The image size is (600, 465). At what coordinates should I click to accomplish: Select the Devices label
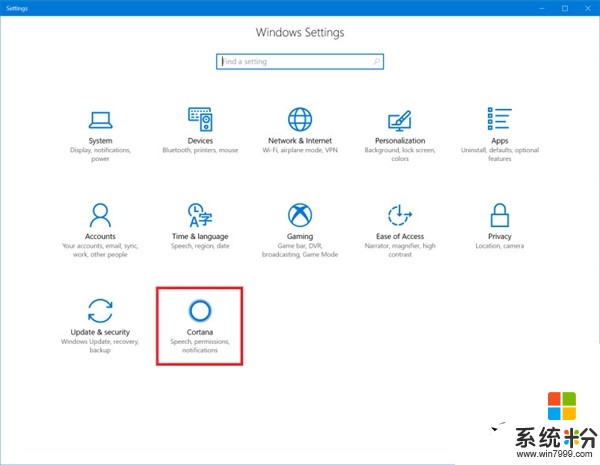pyautogui.click(x=200, y=141)
